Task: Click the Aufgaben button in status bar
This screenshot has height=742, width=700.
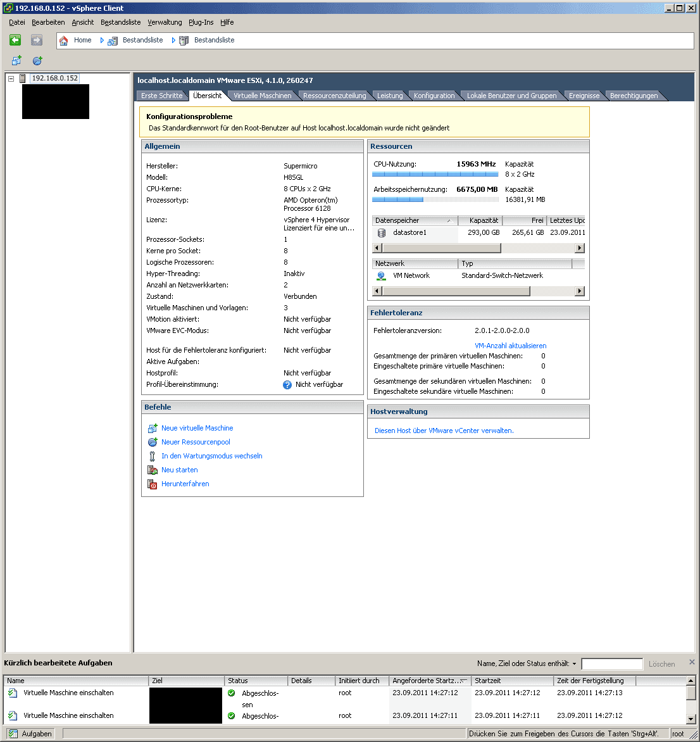Action: [x=30, y=734]
